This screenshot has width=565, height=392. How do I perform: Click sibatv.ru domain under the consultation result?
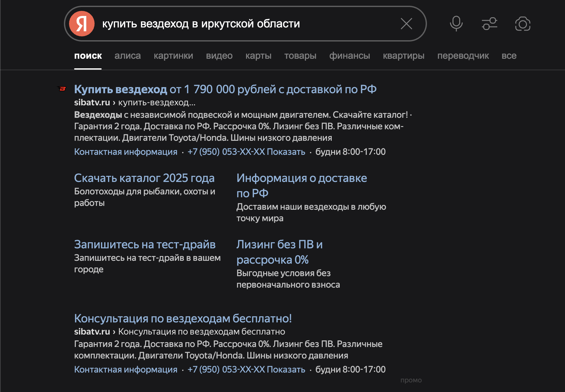92,332
